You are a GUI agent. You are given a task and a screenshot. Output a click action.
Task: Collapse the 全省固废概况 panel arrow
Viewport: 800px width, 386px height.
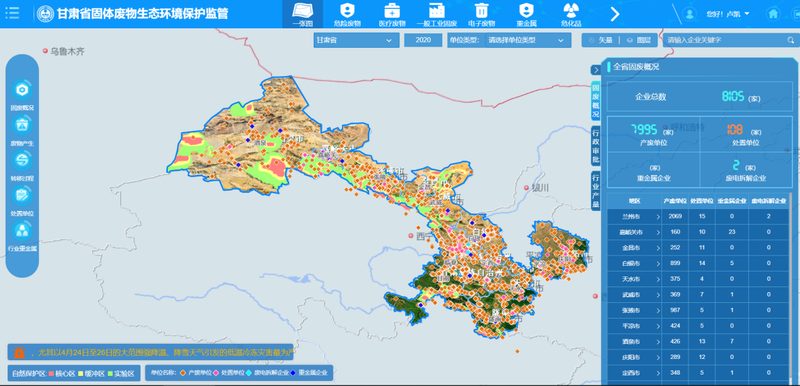595,70
